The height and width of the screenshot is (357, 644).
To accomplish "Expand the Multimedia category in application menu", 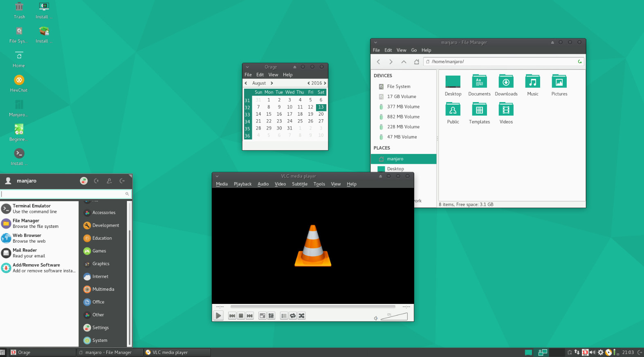I will tap(103, 289).
